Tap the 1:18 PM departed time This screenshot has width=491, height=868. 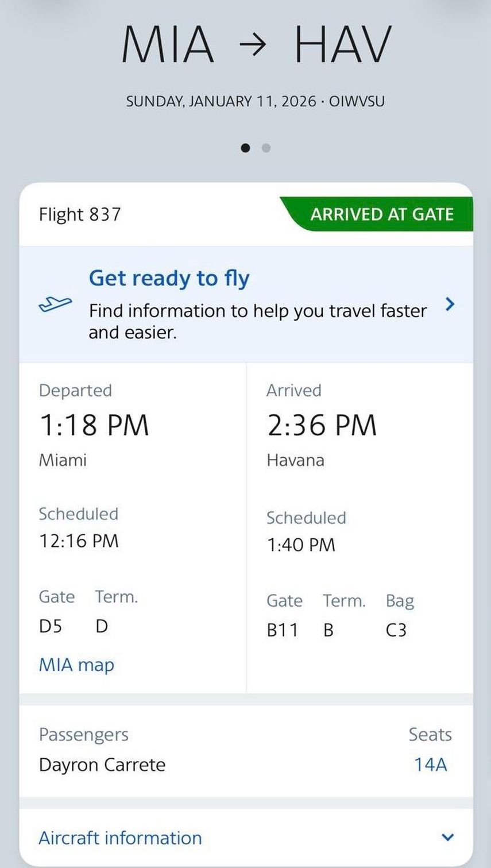[x=94, y=425]
